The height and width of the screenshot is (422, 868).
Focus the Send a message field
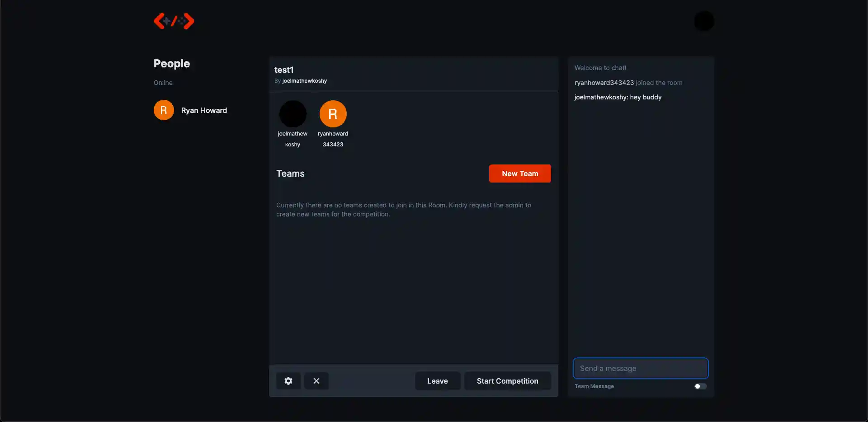640,368
